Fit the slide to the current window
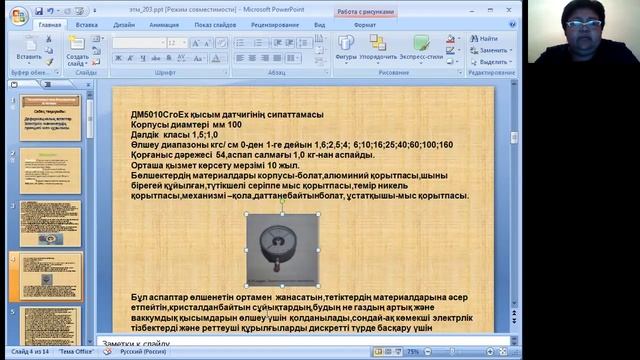Screen dimensions: 640x360 pos(503,351)
